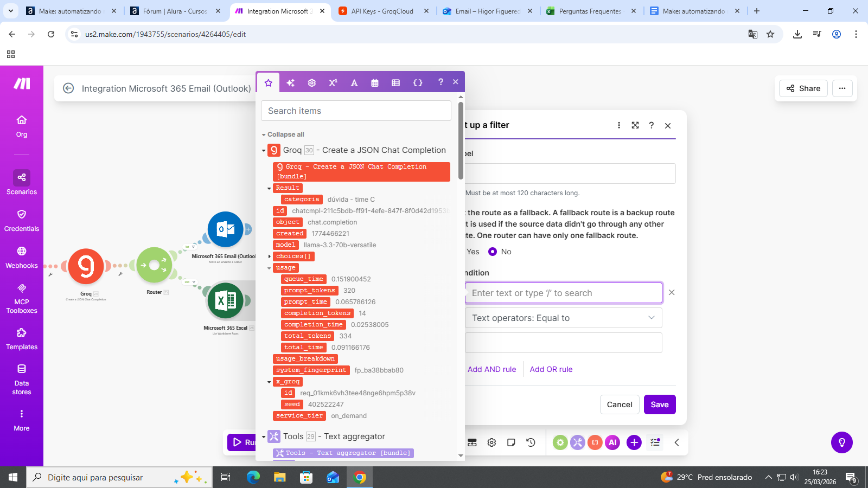Collapse the usage tree node

coord(269,268)
